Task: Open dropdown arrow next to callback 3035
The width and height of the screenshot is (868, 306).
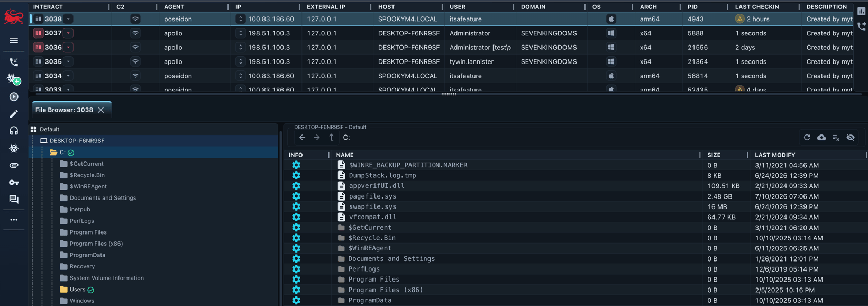Action: [x=68, y=61]
